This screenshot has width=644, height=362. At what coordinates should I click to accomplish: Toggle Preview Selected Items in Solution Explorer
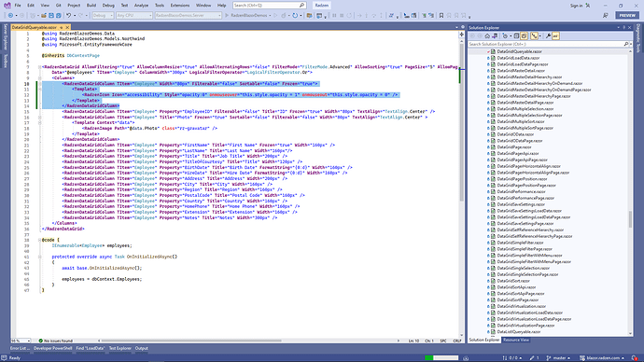coord(555,36)
